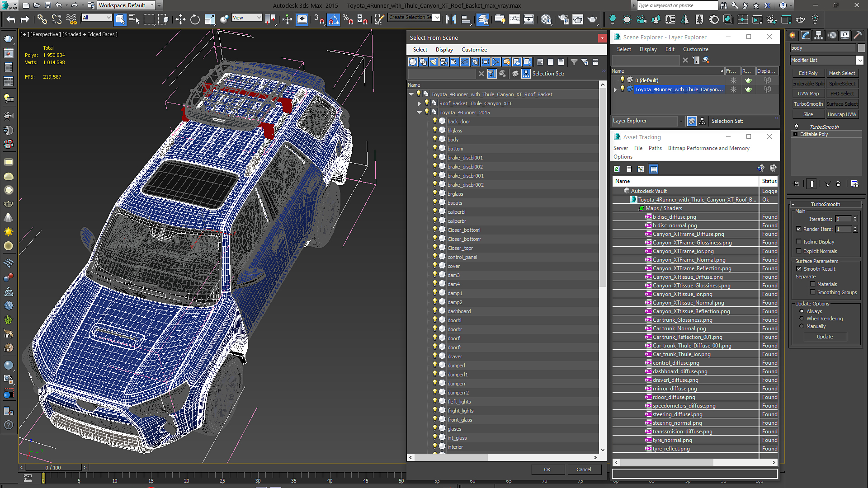Open the Hierarchy tab in command panel
868x488 pixels.
[818, 35]
